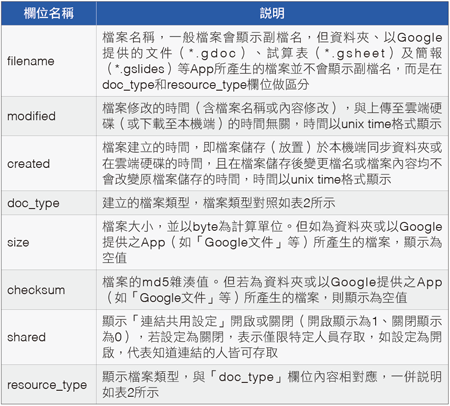Click the 欄位名稱 column header
Viewport: 450px width, 406px height.
point(49,13)
